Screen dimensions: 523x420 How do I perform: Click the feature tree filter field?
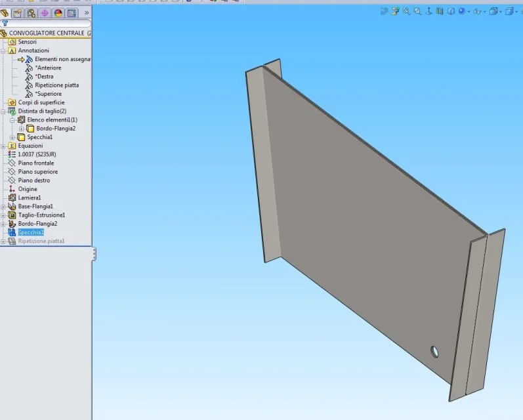[46, 24]
